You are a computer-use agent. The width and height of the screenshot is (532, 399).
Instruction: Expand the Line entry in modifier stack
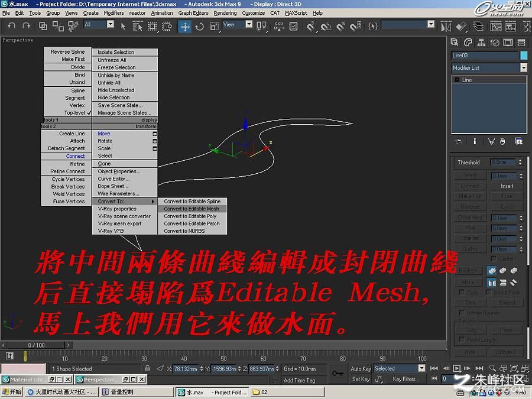[457, 80]
